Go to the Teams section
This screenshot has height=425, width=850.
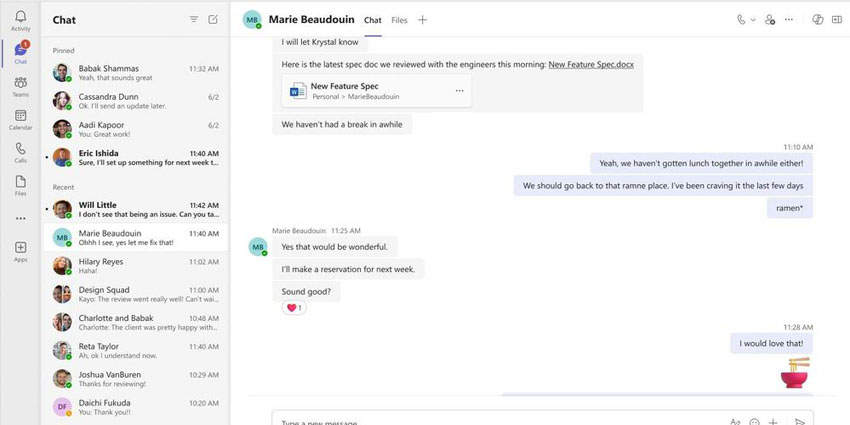(20, 87)
